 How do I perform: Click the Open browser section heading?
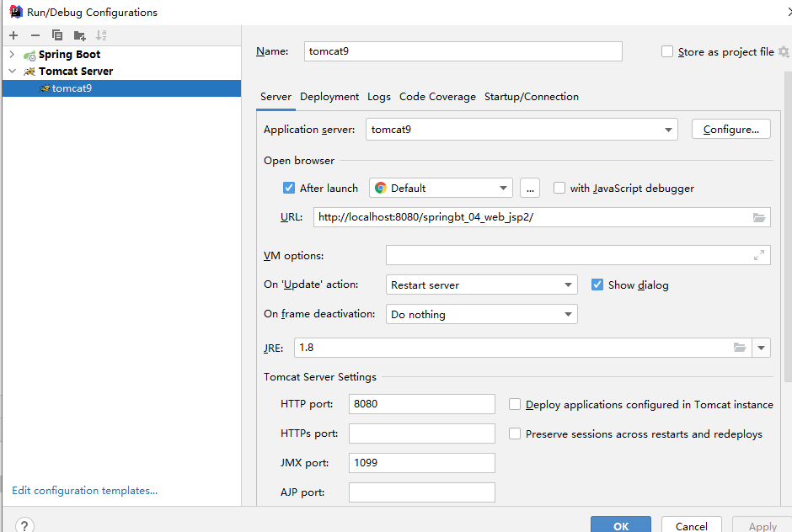tap(298, 161)
